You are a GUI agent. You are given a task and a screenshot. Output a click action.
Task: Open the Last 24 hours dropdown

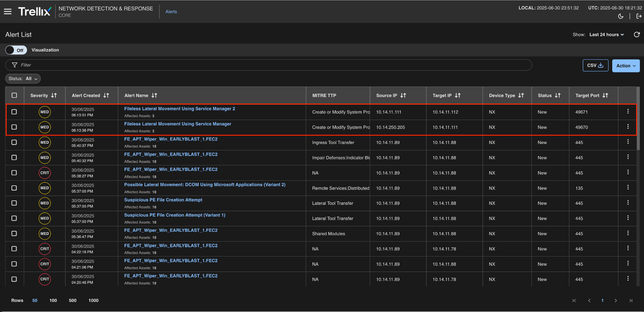pyautogui.click(x=606, y=35)
